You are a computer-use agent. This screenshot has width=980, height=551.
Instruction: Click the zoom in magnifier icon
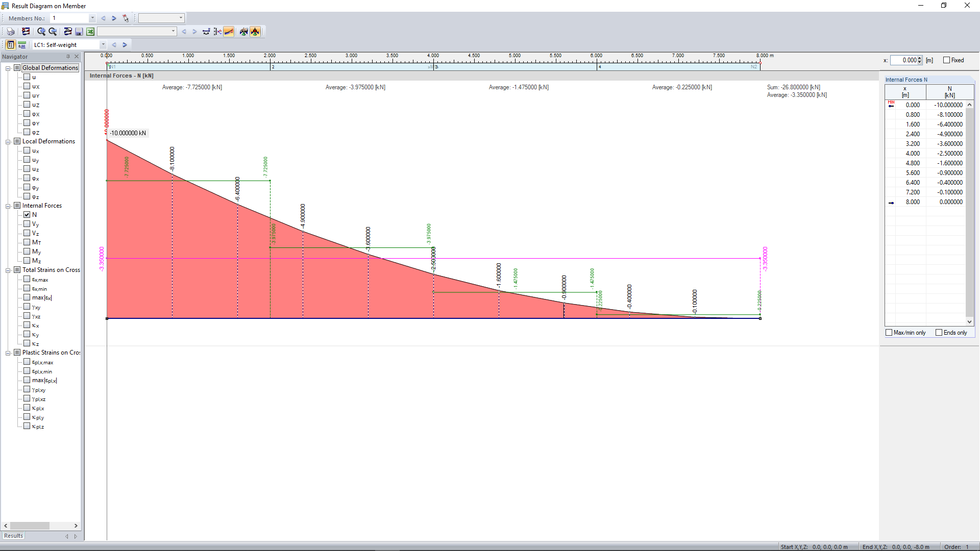click(x=41, y=32)
